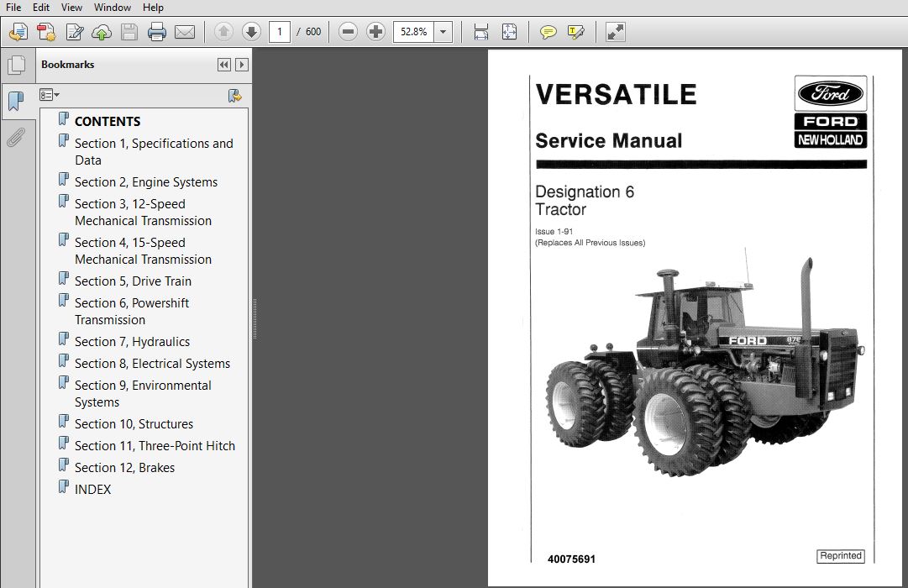Add a sticky note comment
Image resolution: width=908 pixels, height=588 pixels.
(548, 32)
